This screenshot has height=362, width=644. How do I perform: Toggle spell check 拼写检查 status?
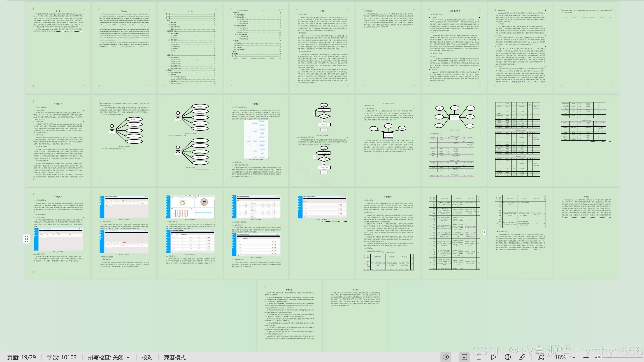pyautogui.click(x=105, y=357)
